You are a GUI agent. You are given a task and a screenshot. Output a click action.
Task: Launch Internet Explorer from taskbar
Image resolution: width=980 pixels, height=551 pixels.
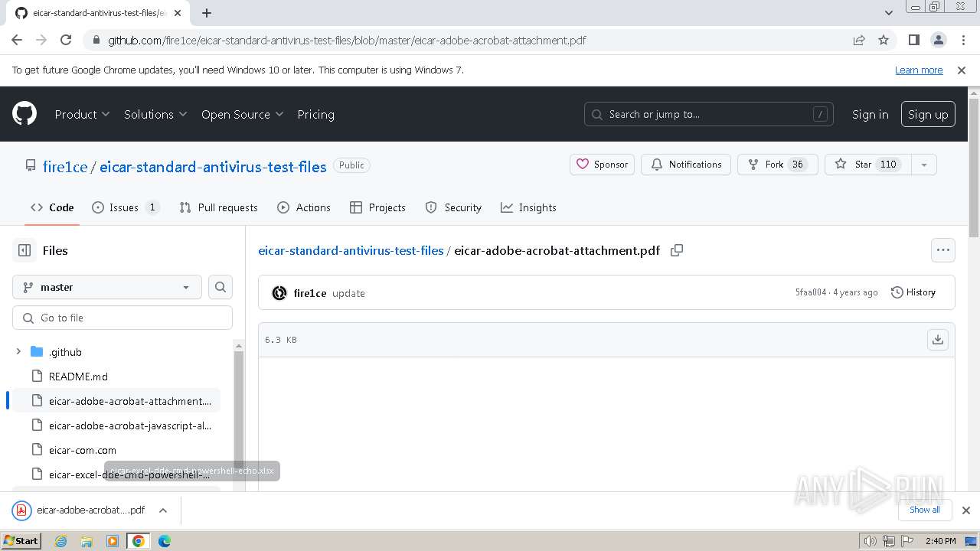tap(61, 540)
